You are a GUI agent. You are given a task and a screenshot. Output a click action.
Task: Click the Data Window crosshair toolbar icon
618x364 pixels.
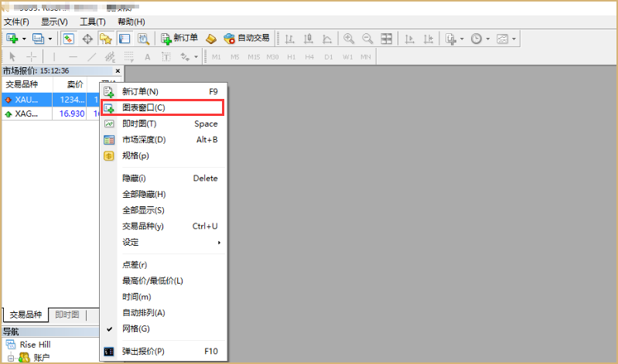pyautogui.click(x=87, y=38)
